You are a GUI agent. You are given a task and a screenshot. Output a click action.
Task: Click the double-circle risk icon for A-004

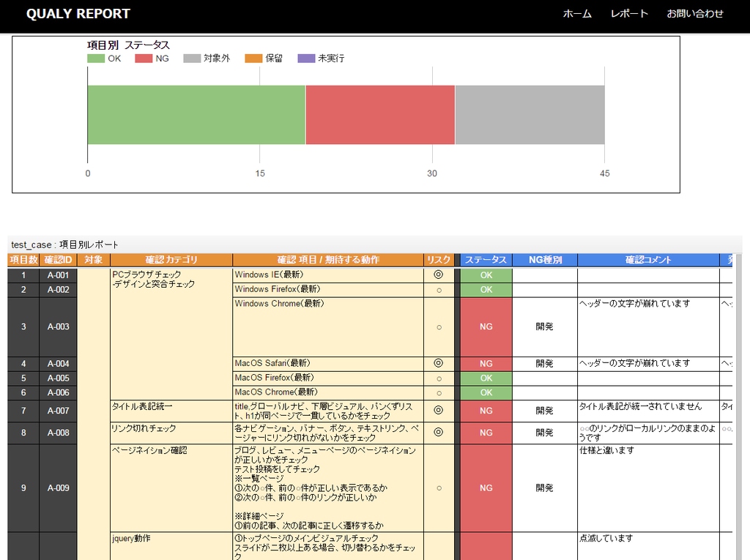tap(438, 363)
